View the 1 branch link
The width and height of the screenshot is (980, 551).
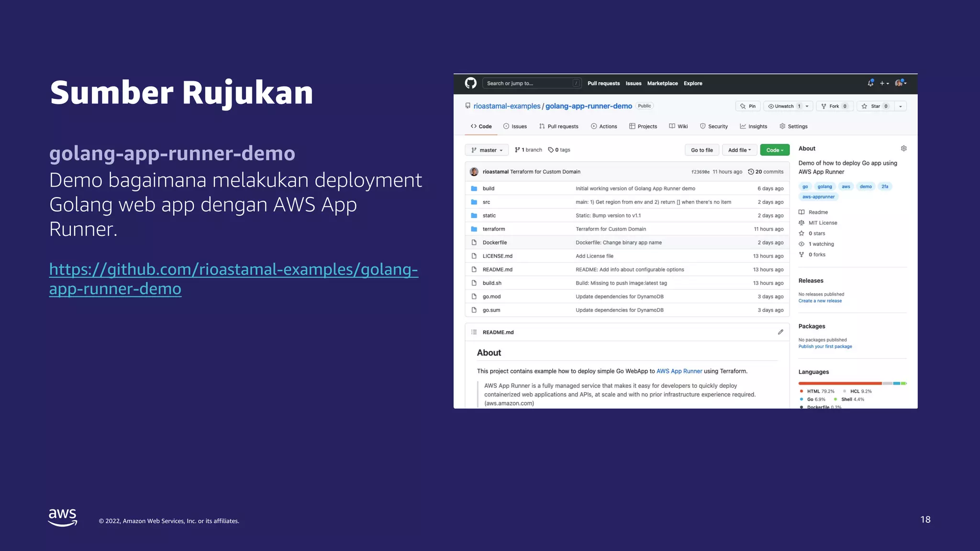(x=528, y=150)
